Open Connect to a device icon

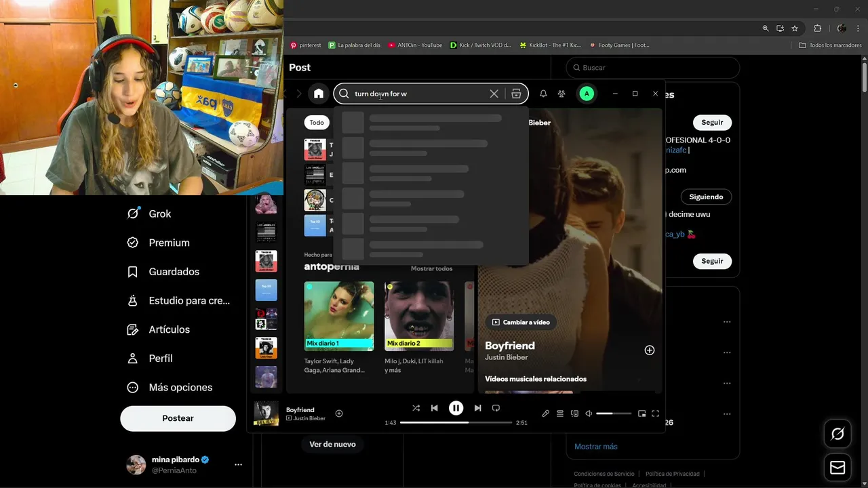coord(574,413)
